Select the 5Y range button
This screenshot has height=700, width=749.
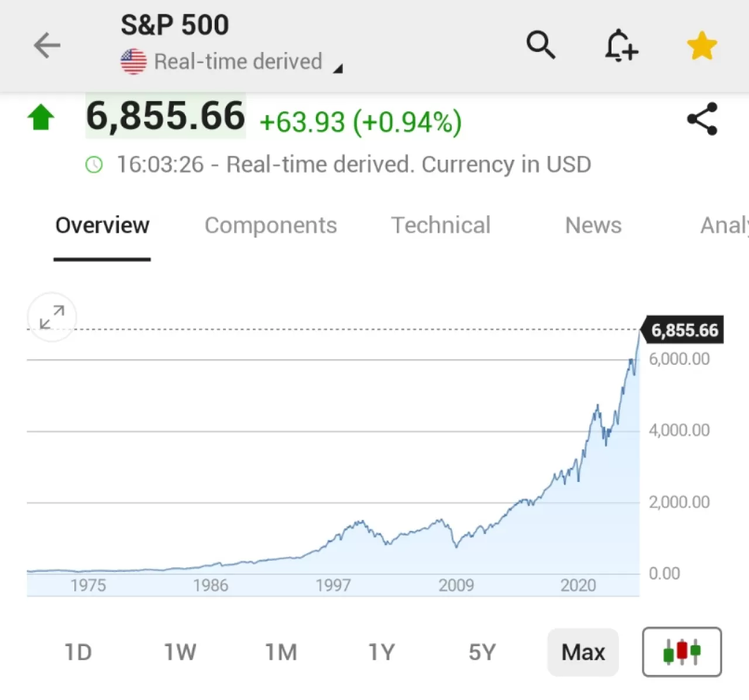pyautogui.click(x=482, y=651)
